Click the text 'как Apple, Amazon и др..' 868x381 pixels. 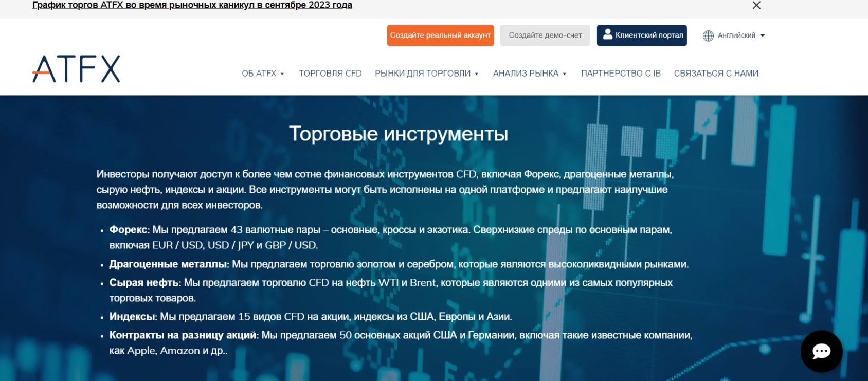(168, 351)
